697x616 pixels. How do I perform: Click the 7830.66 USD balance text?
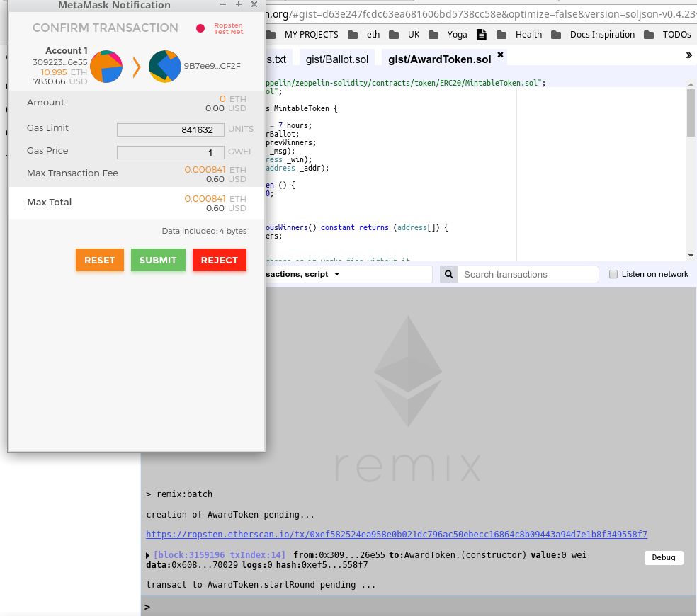(x=60, y=81)
